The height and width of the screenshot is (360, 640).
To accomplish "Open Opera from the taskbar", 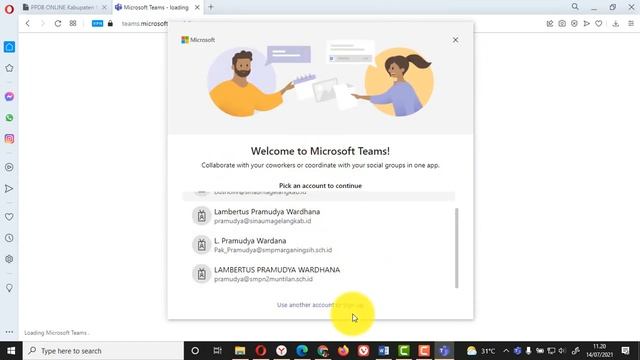I will click(x=261, y=351).
